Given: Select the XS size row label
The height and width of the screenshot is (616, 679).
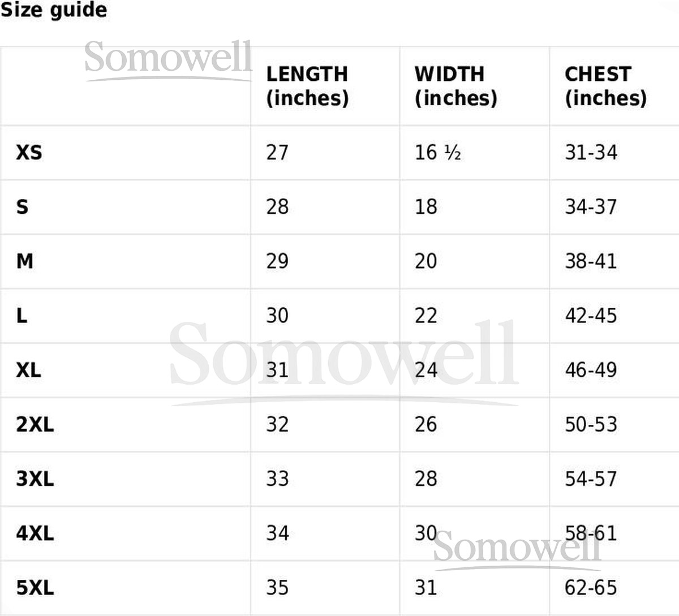Looking at the screenshot, I should (x=29, y=152).
